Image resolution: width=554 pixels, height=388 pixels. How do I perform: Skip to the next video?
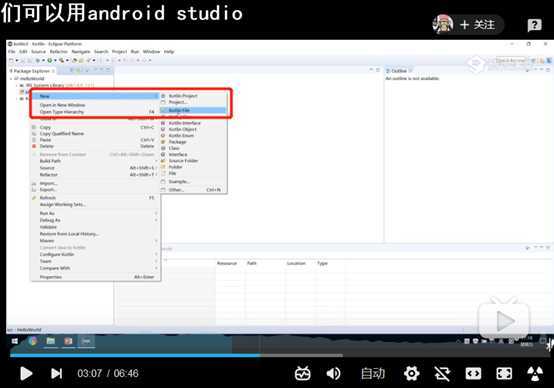[57, 373]
